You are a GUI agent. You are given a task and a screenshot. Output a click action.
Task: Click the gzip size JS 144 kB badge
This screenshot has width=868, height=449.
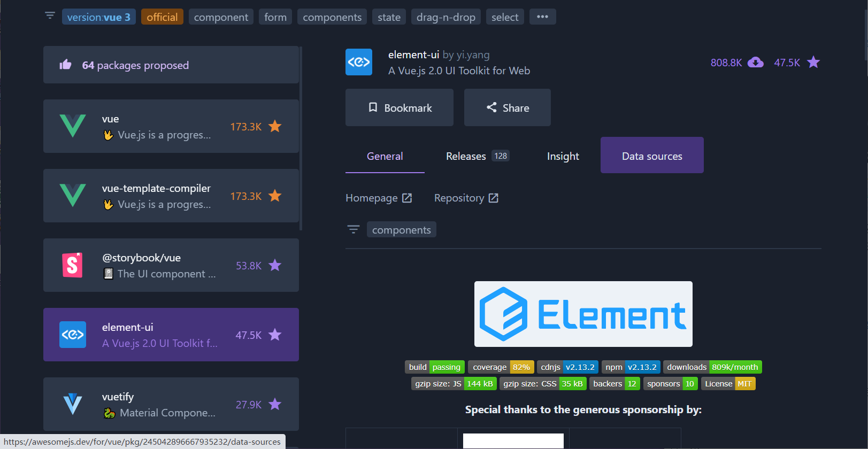[454, 384]
